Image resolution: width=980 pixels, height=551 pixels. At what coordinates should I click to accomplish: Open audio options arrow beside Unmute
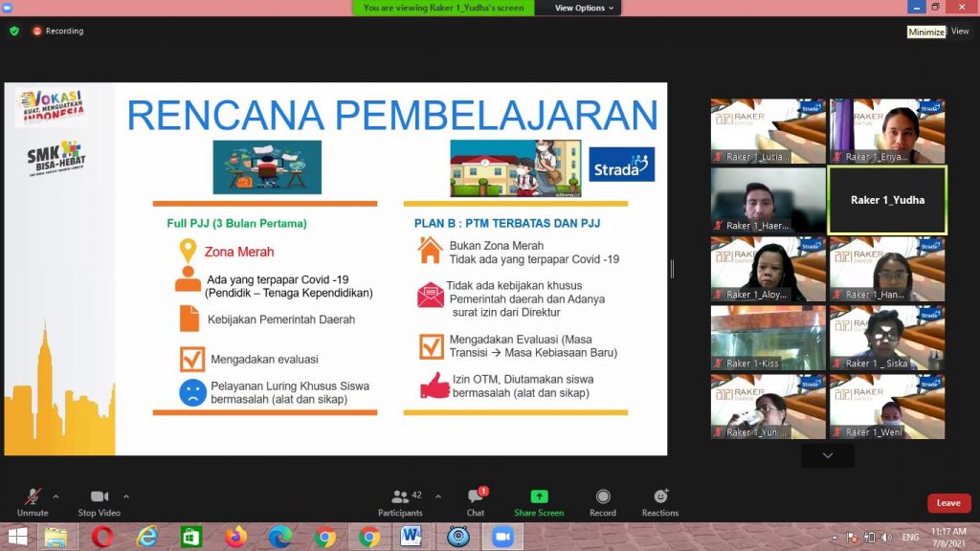click(x=56, y=496)
